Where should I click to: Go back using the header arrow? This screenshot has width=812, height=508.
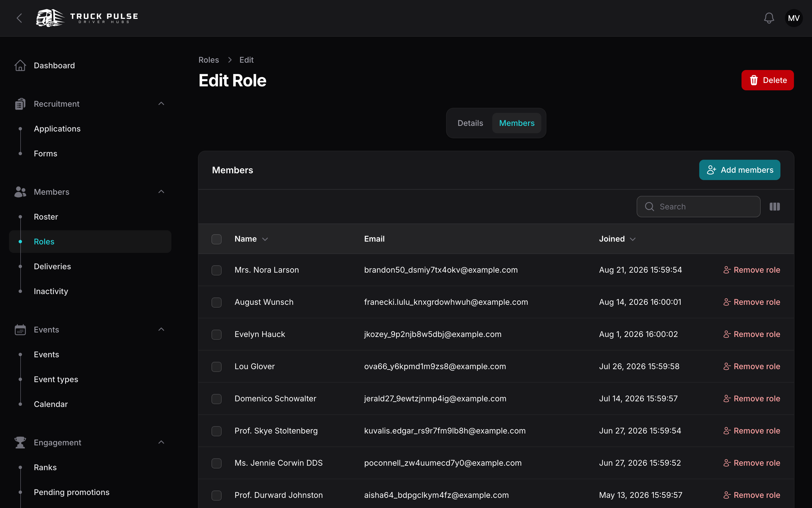(19, 18)
